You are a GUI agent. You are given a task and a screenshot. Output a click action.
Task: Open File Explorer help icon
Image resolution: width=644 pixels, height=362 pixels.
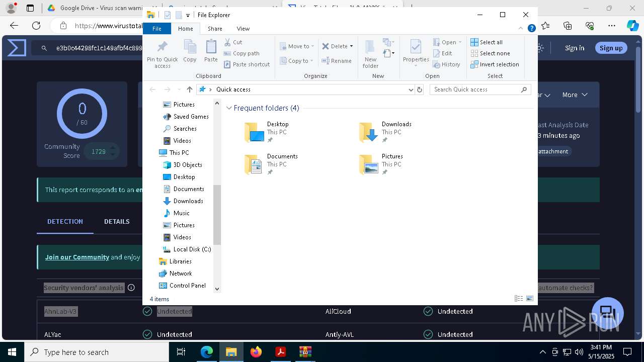tap(531, 29)
